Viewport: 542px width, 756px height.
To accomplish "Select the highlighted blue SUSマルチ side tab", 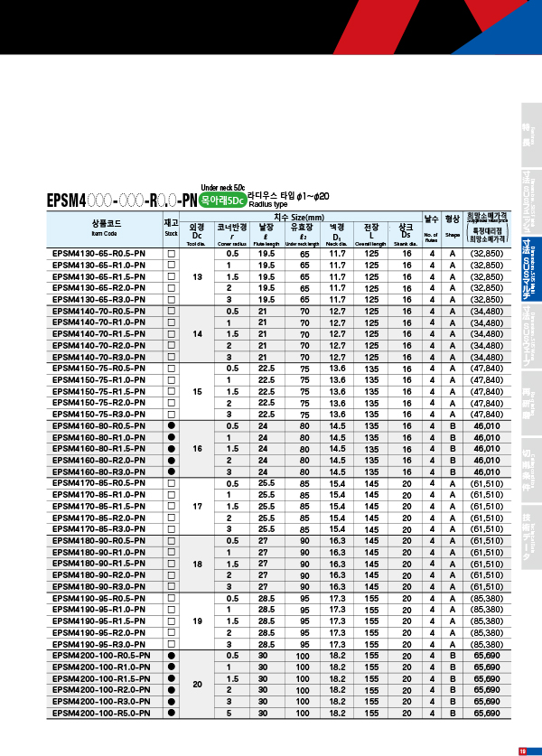I will [531, 269].
